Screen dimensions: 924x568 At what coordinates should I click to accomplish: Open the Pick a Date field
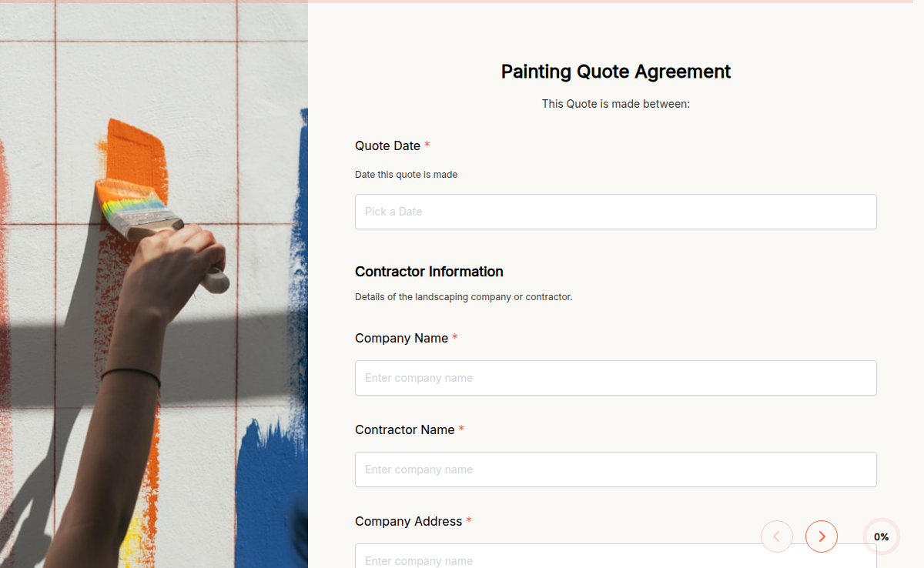[x=615, y=212]
